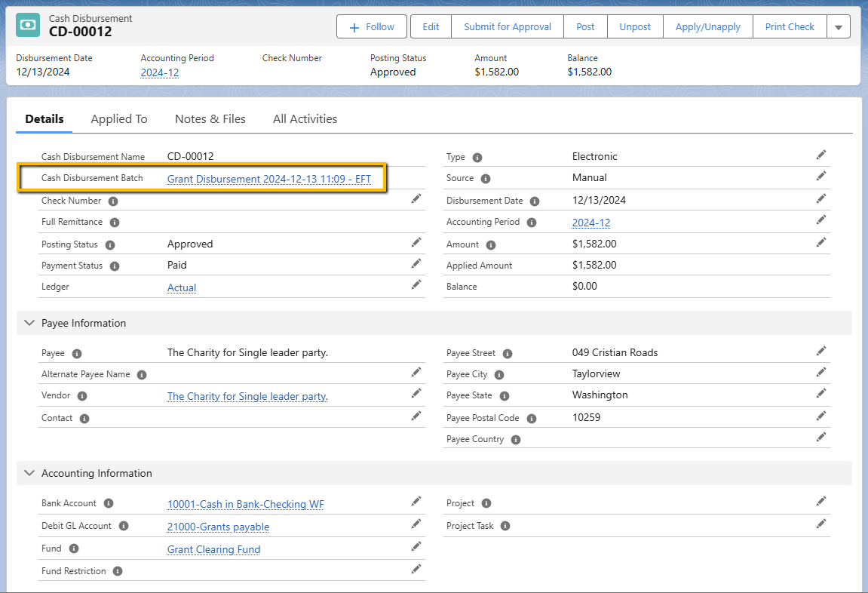Click the edit pencil for Fund Restriction
The height and width of the screenshot is (593, 868).
click(416, 569)
